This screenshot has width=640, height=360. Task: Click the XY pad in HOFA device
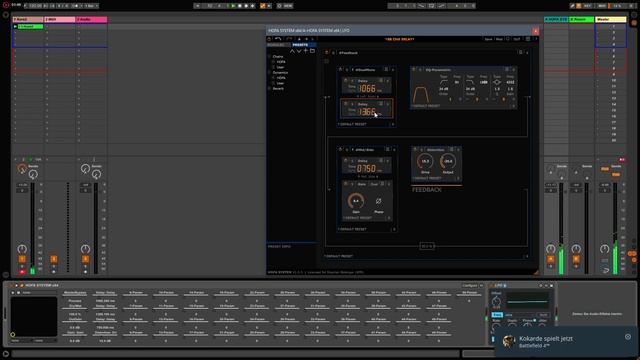pos(34,317)
